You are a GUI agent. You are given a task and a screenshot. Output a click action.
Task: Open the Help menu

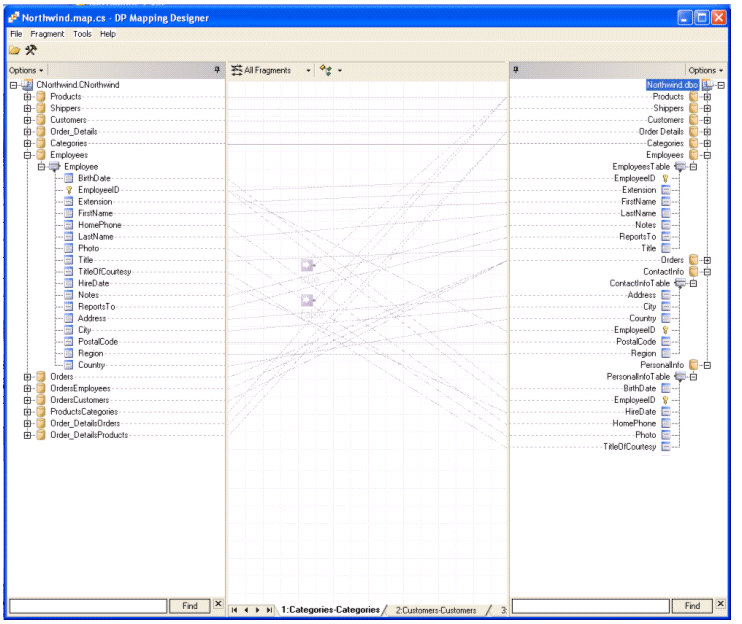pos(108,34)
